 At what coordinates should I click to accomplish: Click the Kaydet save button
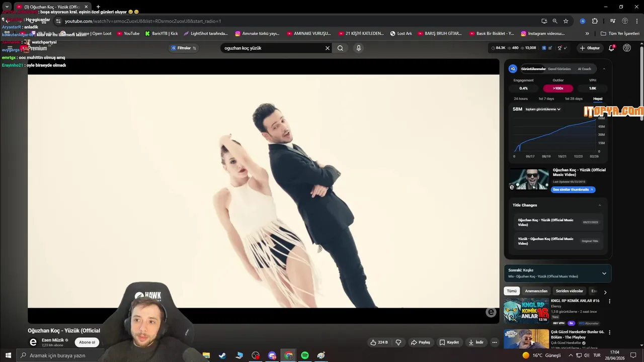449,342
